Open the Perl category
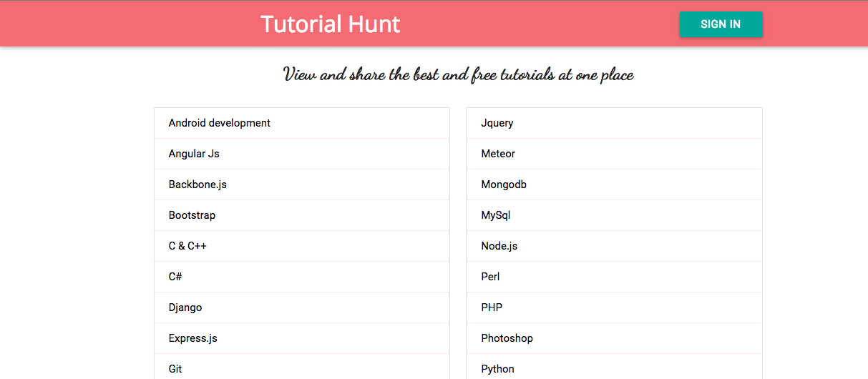 click(x=614, y=277)
